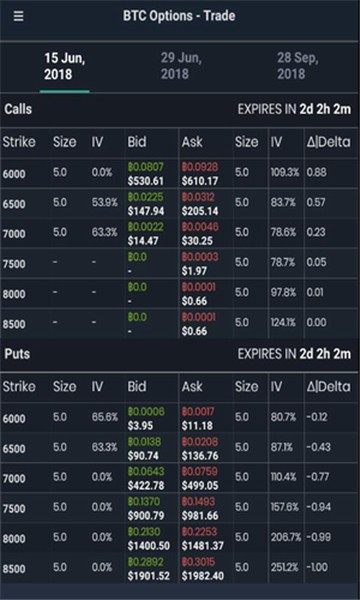Select the 8500 put ask $1982.40

(203, 576)
